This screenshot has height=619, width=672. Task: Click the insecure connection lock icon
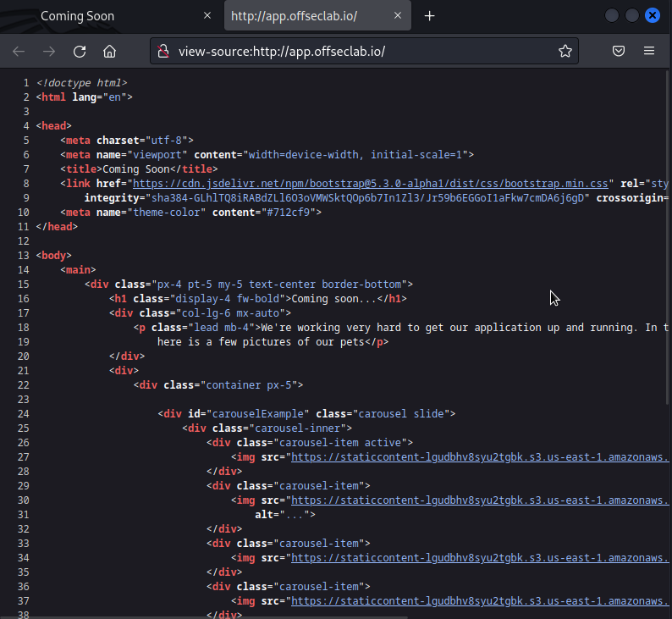[x=164, y=51]
